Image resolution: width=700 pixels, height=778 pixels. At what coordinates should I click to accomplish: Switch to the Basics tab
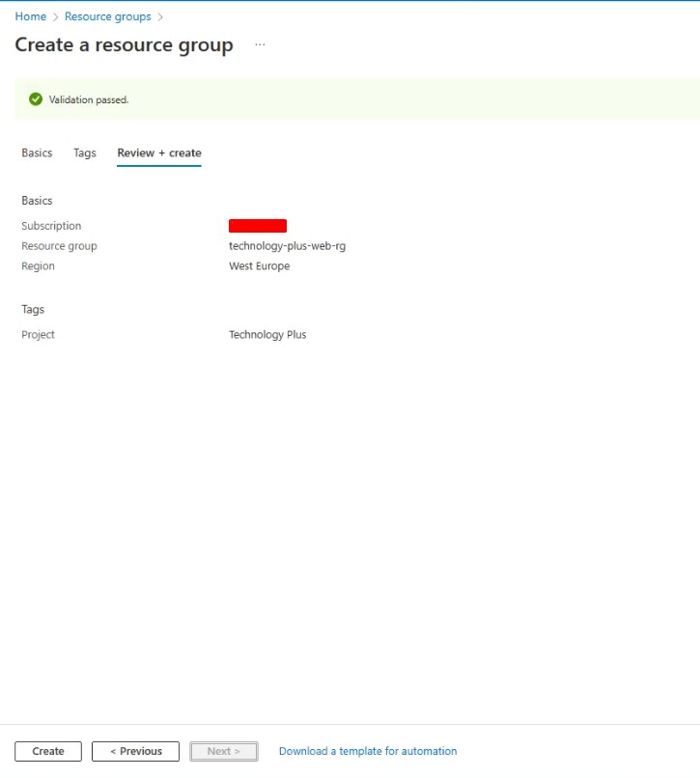[37, 153]
